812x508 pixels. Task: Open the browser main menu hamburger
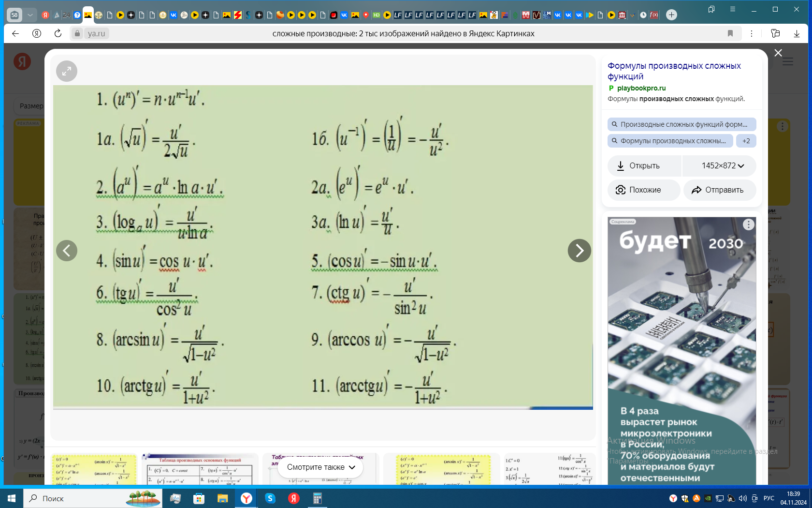pyautogui.click(x=733, y=9)
